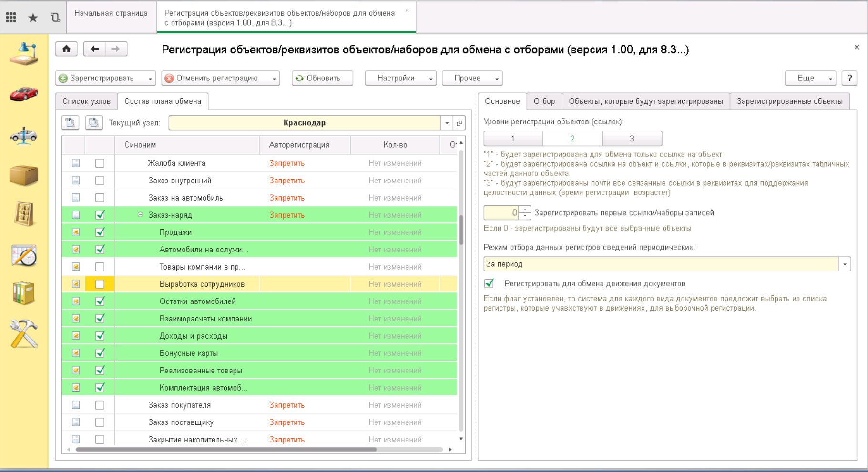
Task: Check the Выработка сотрудников row checkbox
Action: pyautogui.click(x=100, y=284)
